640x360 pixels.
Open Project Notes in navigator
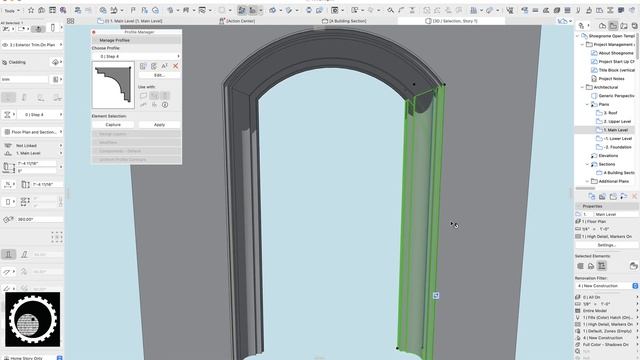coord(608,79)
